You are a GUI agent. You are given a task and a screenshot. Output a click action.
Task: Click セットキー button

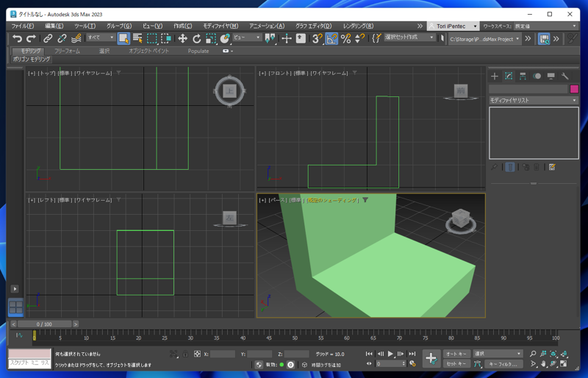pyautogui.click(x=456, y=363)
